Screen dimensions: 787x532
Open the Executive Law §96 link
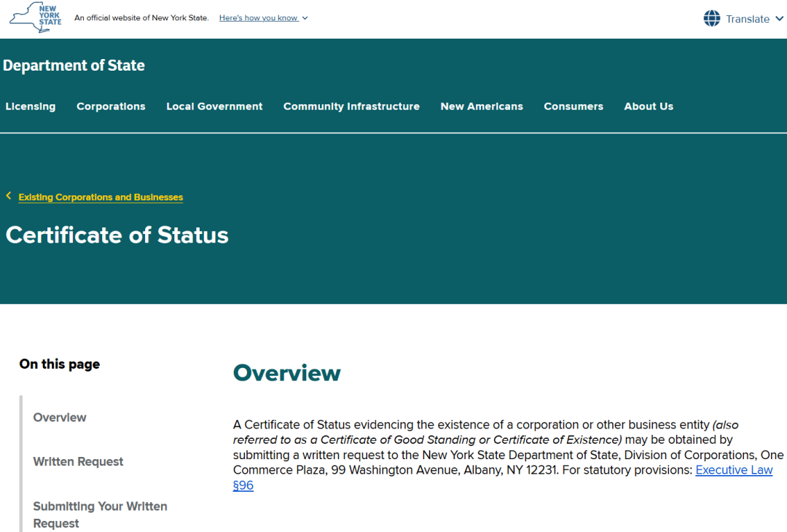pos(734,470)
